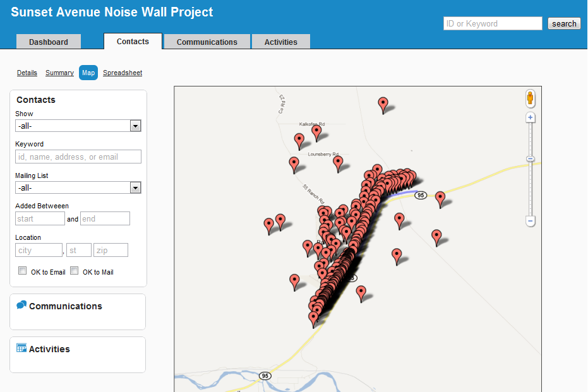Open the Spreadsheet view link

(123, 73)
